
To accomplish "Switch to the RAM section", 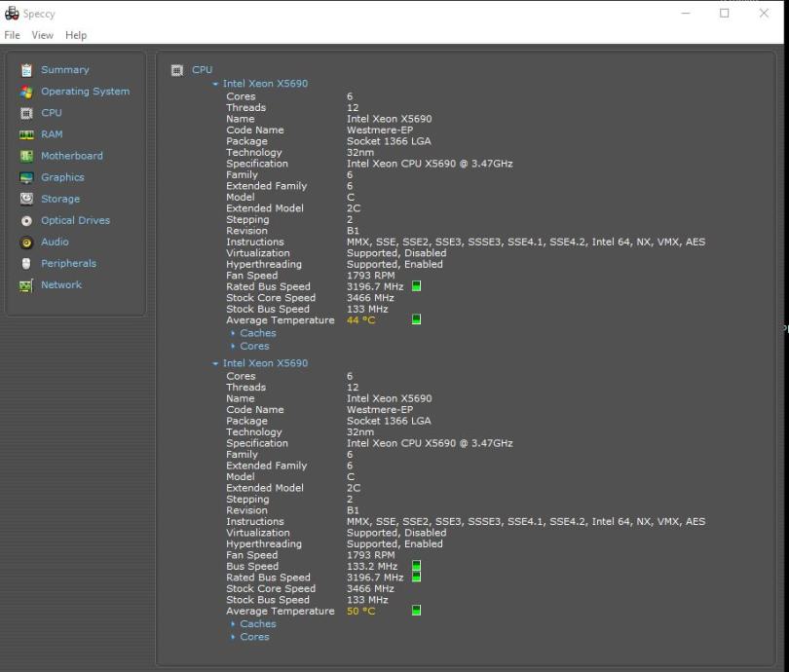I will 52,134.
